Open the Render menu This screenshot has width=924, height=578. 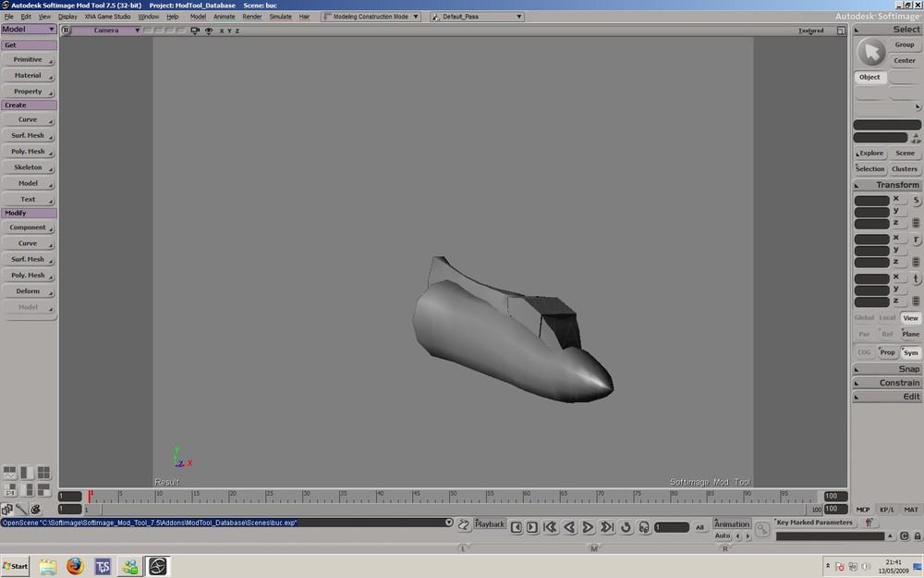[251, 17]
